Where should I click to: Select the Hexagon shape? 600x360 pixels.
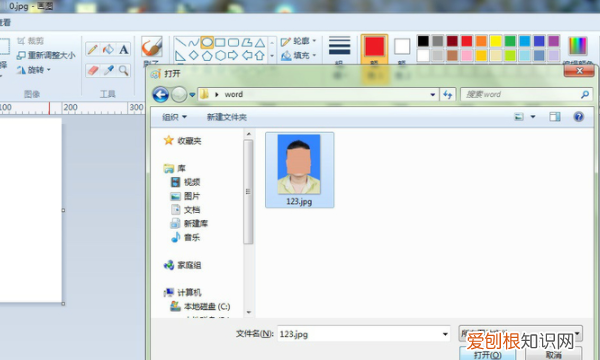pyautogui.click(x=220, y=56)
